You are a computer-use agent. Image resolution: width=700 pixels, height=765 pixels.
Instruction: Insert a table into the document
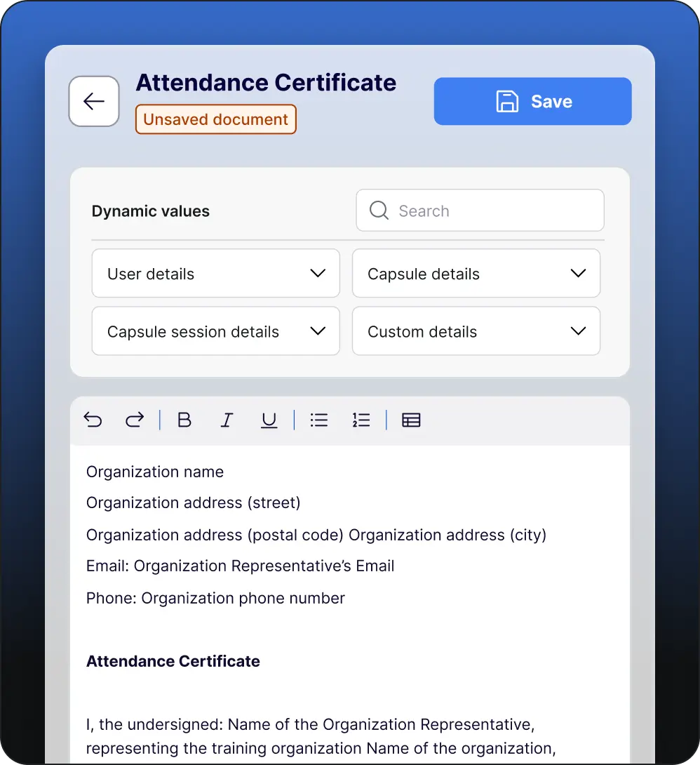tap(411, 420)
